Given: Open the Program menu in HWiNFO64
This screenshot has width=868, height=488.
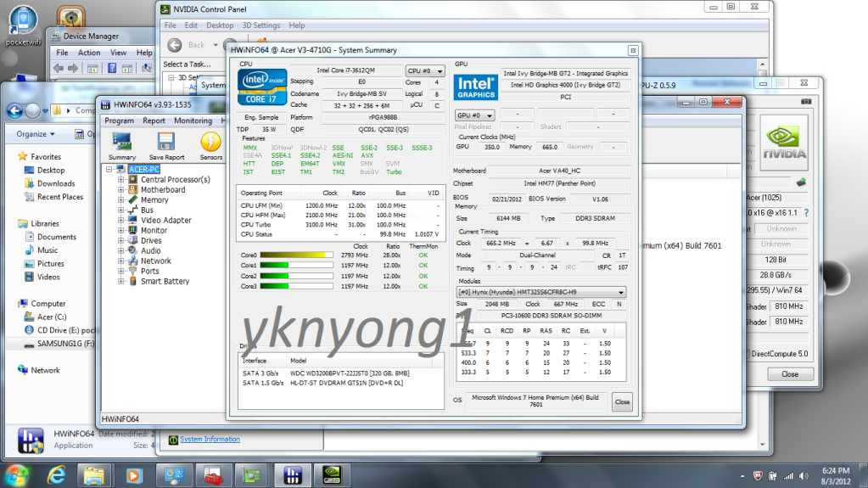Looking at the screenshot, I should (x=119, y=121).
